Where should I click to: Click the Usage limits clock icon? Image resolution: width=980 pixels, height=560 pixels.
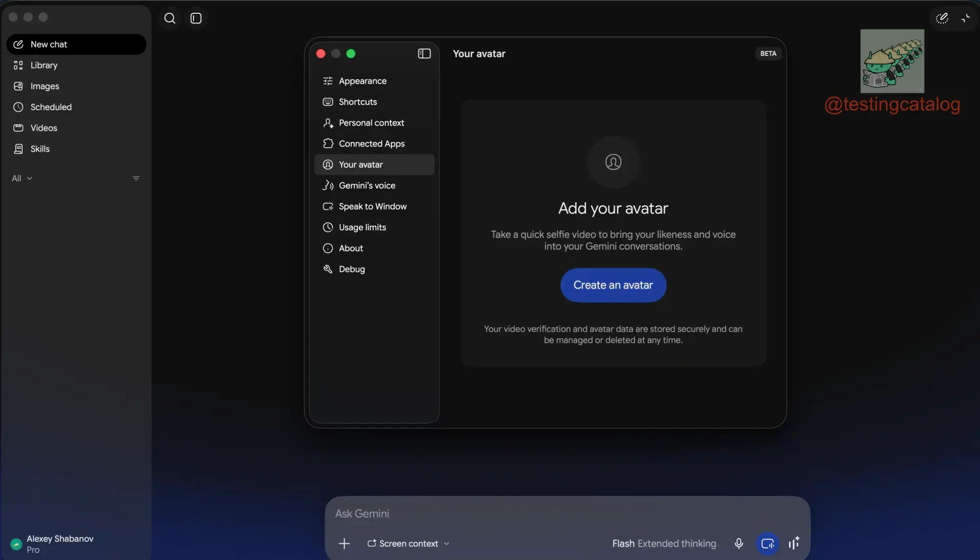pyautogui.click(x=328, y=227)
